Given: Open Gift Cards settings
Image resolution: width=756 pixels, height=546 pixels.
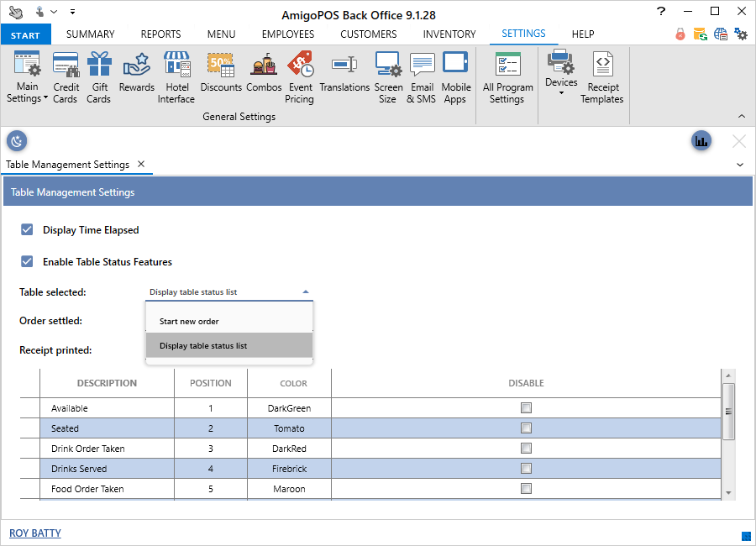Looking at the screenshot, I should (x=98, y=76).
